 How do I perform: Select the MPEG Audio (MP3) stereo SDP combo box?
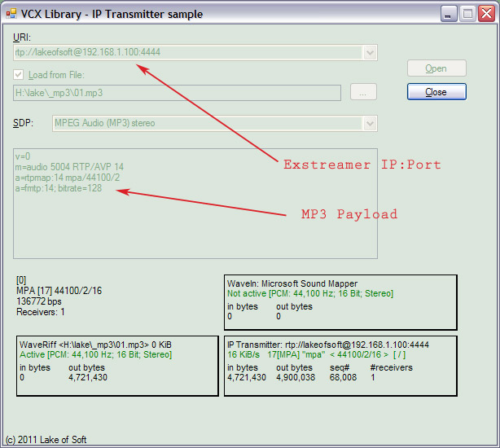[x=215, y=123]
